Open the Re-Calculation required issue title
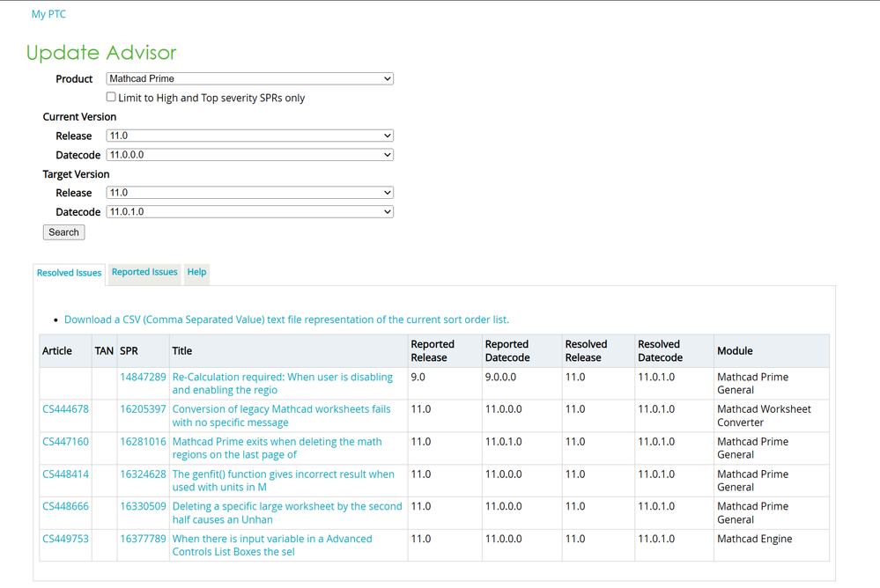The height and width of the screenshot is (588, 880). click(x=282, y=384)
